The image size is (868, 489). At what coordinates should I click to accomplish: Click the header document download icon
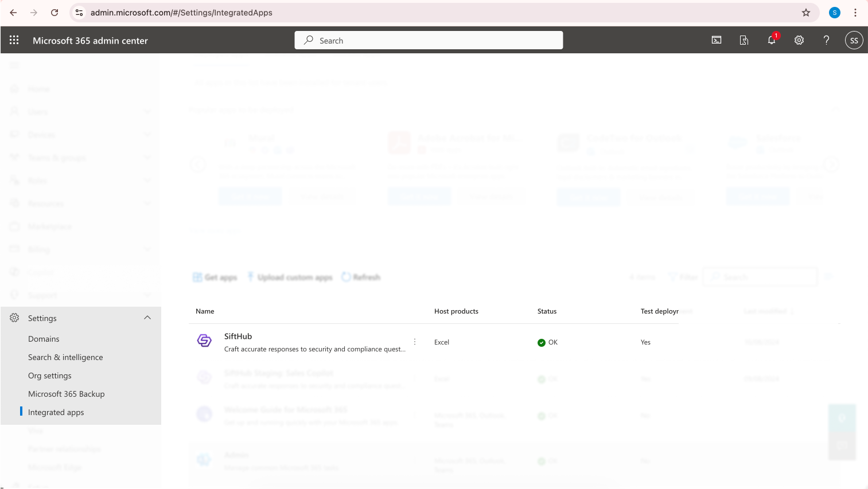pyautogui.click(x=744, y=40)
